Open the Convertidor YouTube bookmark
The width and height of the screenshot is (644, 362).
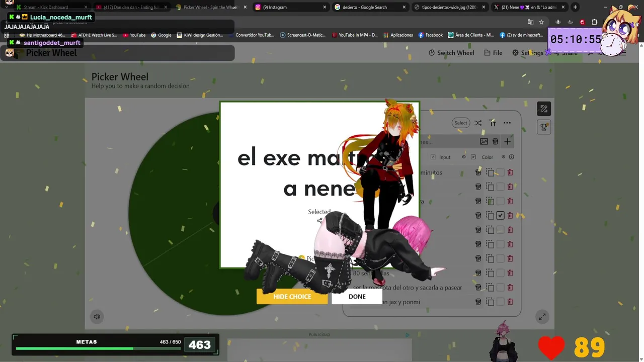[x=252, y=35]
